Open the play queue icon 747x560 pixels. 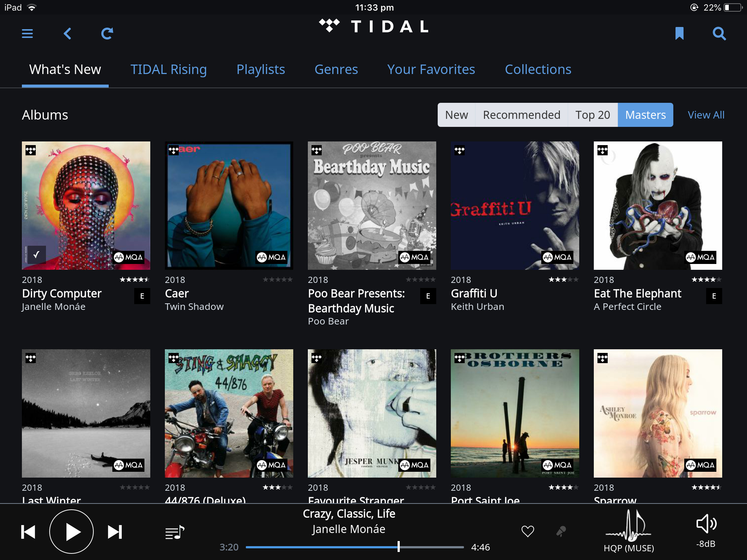click(x=175, y=532)
